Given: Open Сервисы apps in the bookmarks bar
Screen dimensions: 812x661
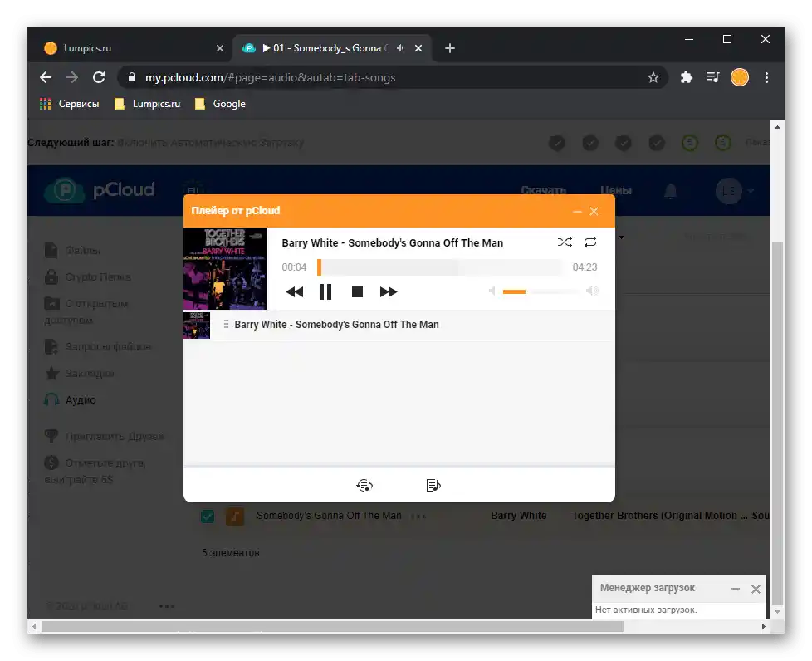Looking at the screenshot, I should [x=70, y=104].
